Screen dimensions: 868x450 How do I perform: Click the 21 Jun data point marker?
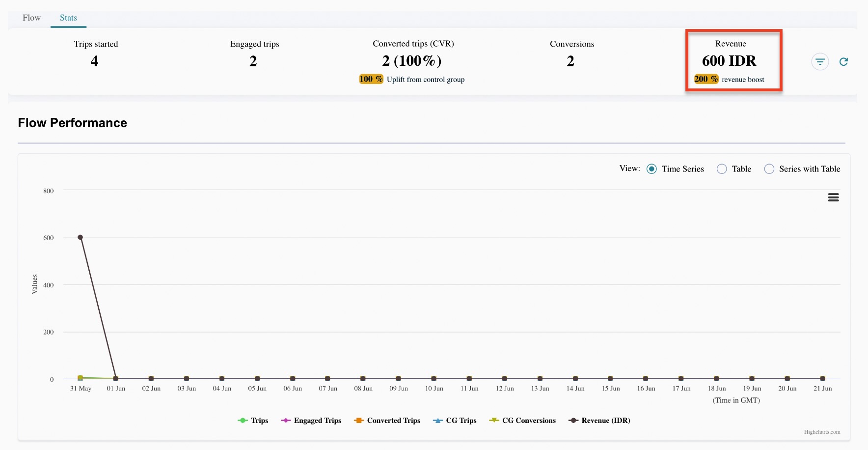(822, 378)
